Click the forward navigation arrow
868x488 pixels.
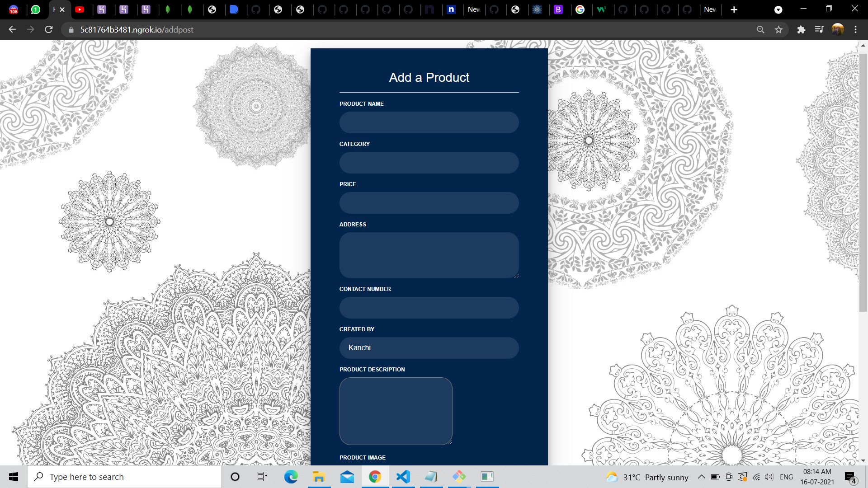[x=30, y=30]
